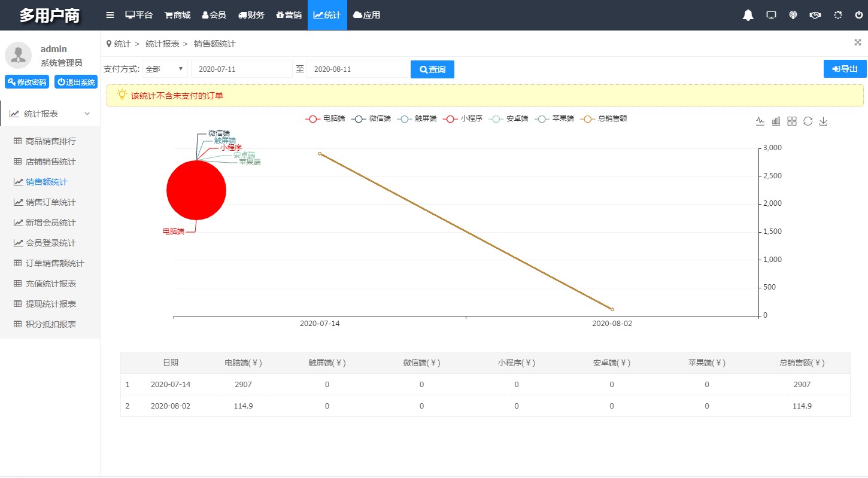
Task: Click the monitor icon in top-right header
Action: point(771,15)
